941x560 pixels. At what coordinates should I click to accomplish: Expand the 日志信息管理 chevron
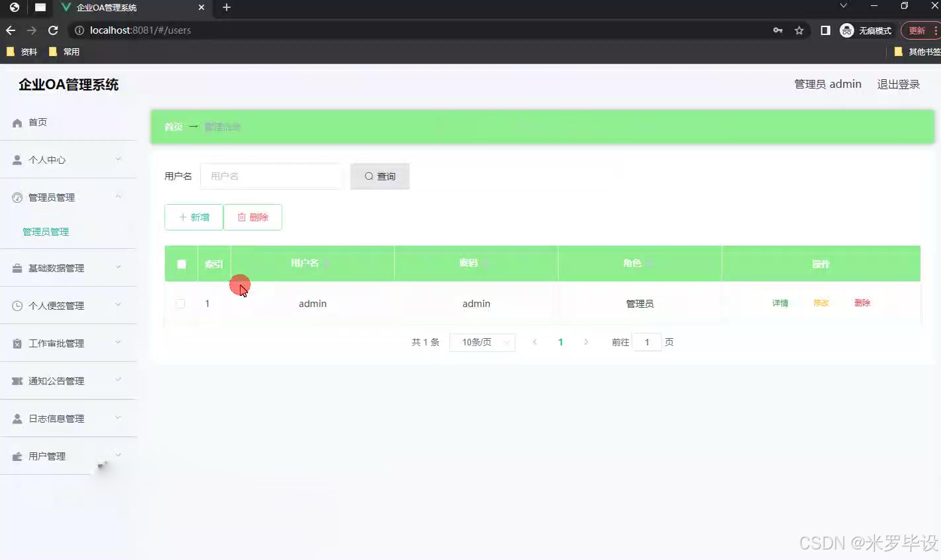pyautogui.click(x=118, y=417)
